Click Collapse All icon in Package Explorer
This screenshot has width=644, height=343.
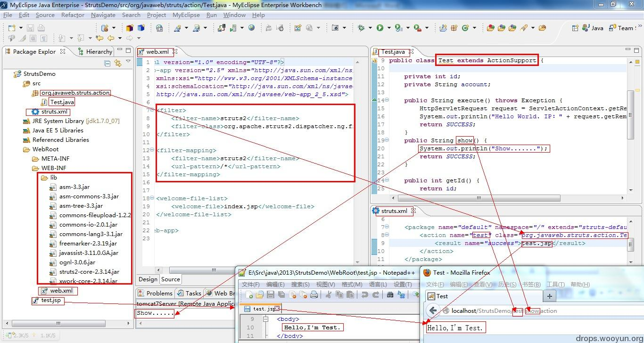pyautogui.click(x=107, y=63)
